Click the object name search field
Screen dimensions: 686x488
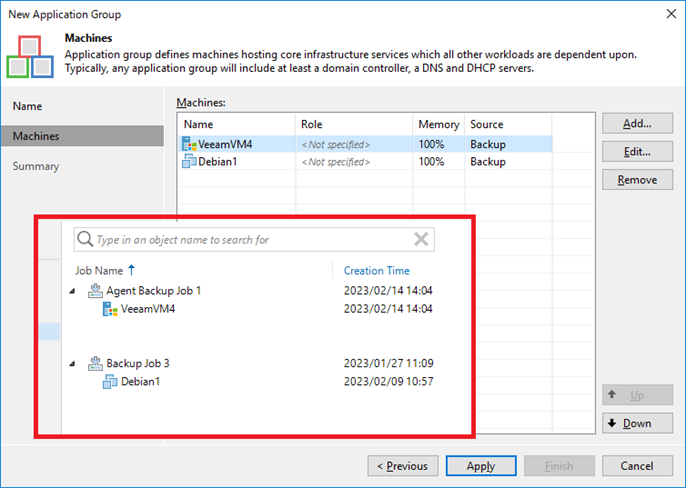pos(254,239)
